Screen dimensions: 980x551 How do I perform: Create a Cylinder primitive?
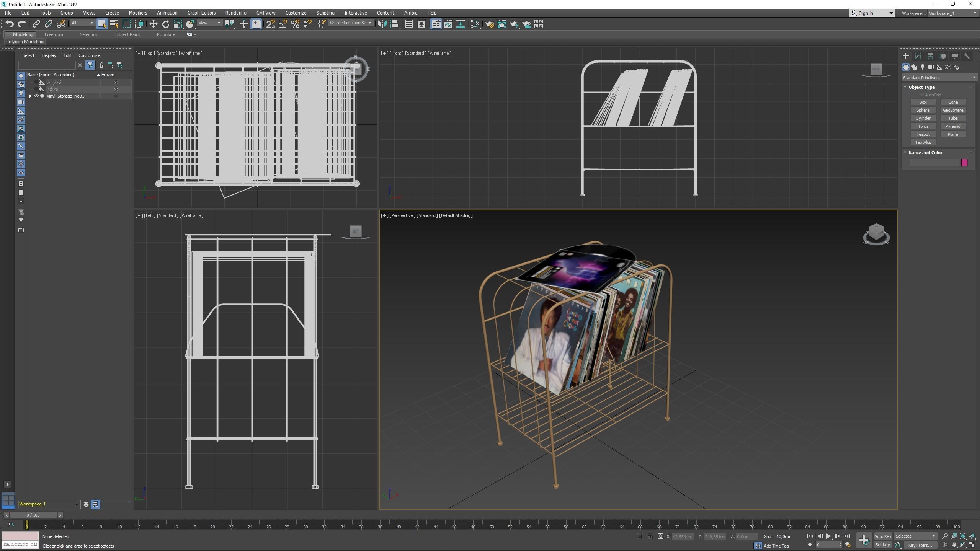pos(923,118)
